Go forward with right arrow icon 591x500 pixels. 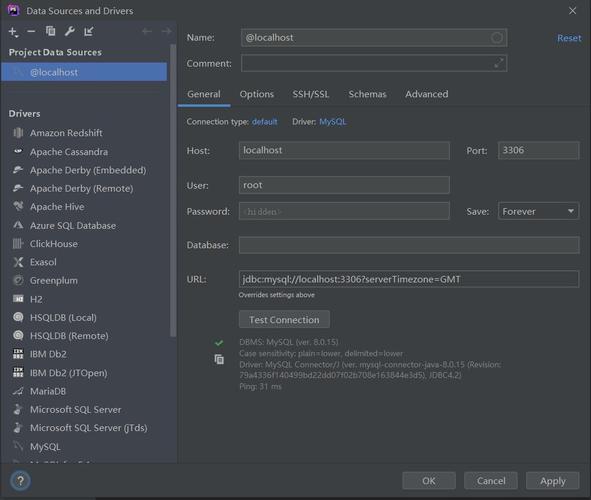(x=166, y=31)
